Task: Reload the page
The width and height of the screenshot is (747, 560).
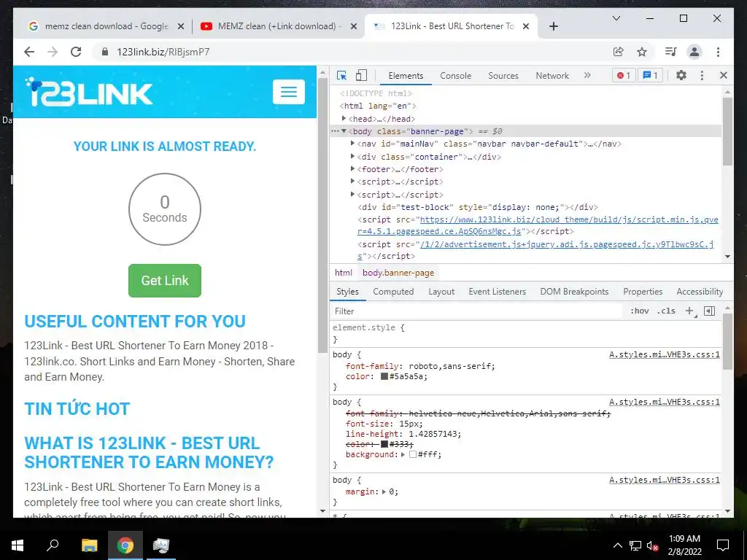Action: tap(76, 52)
